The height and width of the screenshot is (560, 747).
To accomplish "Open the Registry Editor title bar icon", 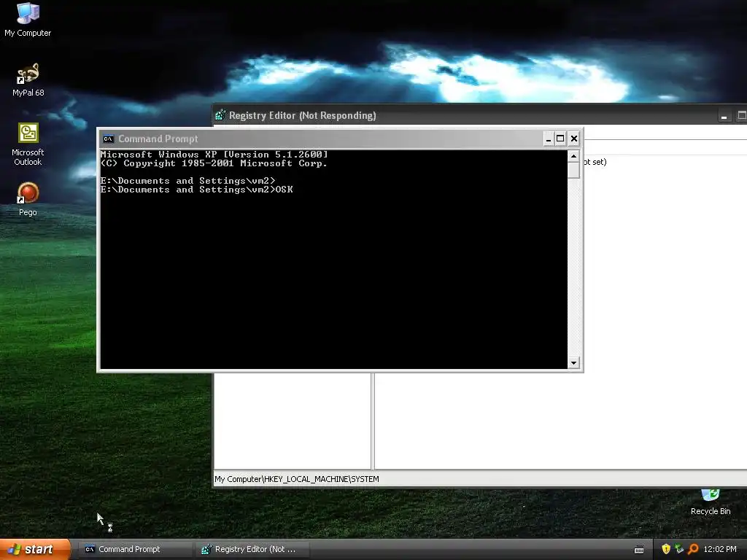I will [x=220, y=114].
